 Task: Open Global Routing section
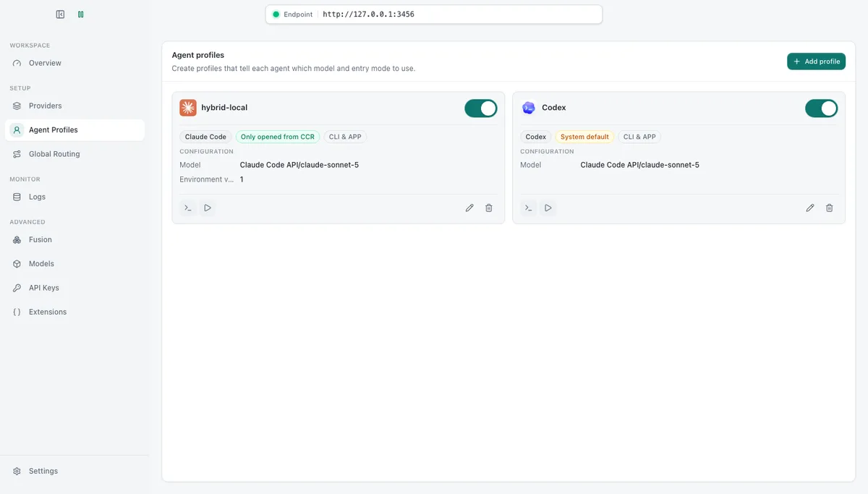pyautogui.click(x=75, y=154)
